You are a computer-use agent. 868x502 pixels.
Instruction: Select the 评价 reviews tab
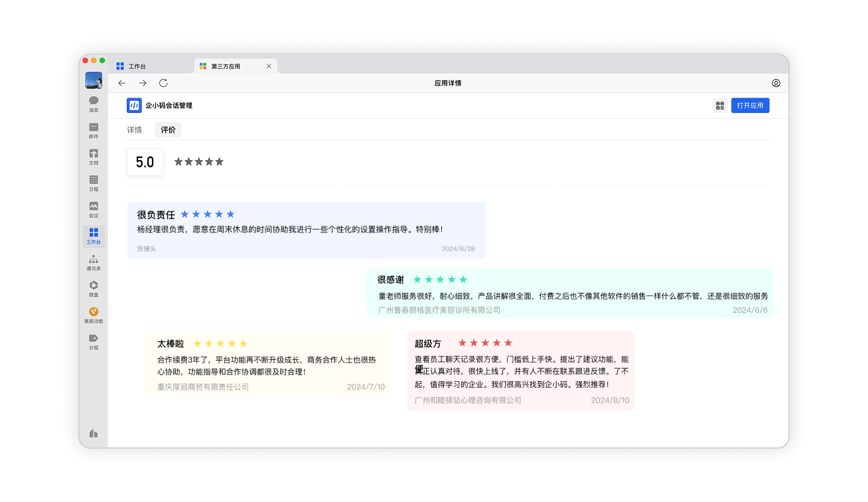(169, 130)
